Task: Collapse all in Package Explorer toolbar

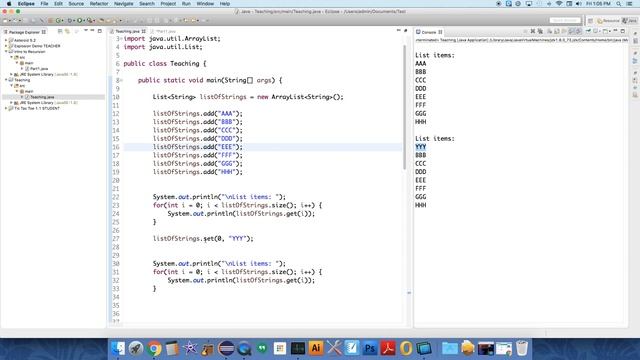Action: pos(60,31)
